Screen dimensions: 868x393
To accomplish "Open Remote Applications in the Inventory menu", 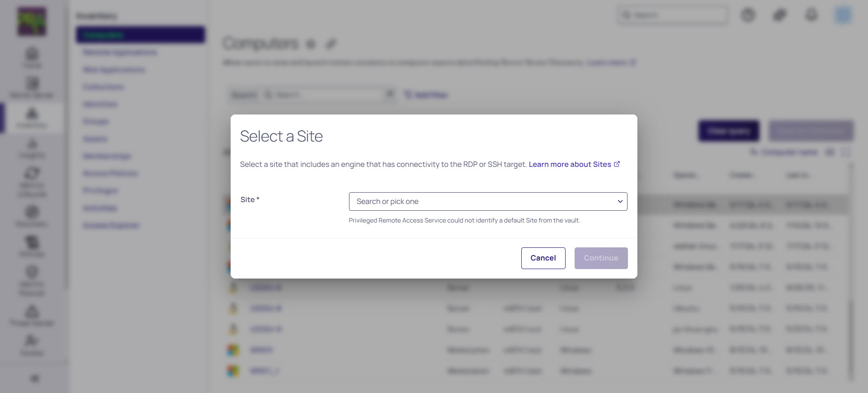I will click(x=120, y=52).
